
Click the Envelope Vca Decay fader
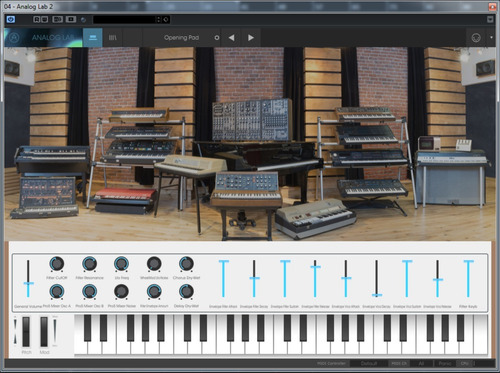(x=377, y=279)
